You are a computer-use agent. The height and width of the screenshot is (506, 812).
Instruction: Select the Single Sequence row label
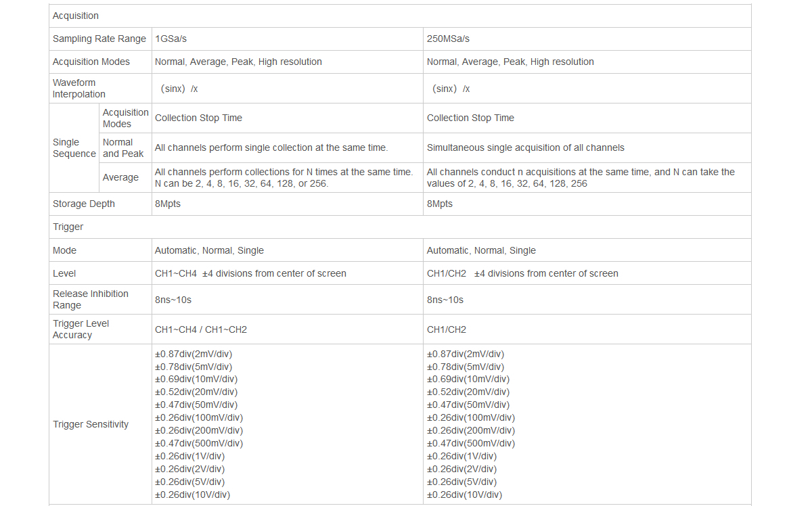pyautogui.click(x=74, y=147)
